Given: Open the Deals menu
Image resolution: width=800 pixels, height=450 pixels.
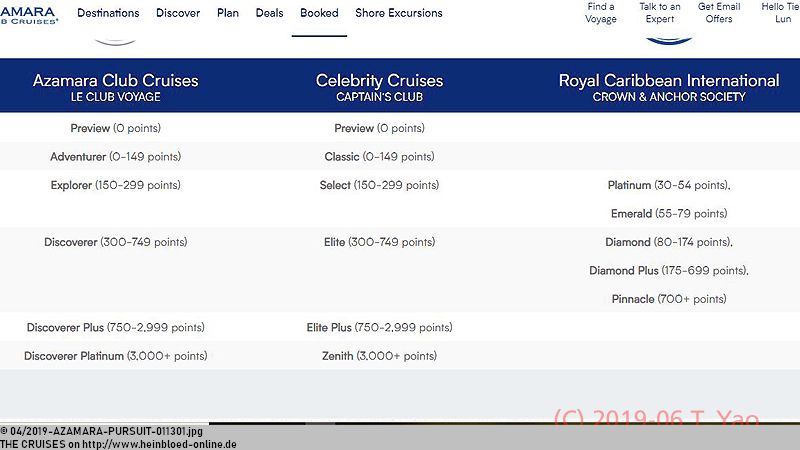Looking at the screenshot, I should point(269,13).
